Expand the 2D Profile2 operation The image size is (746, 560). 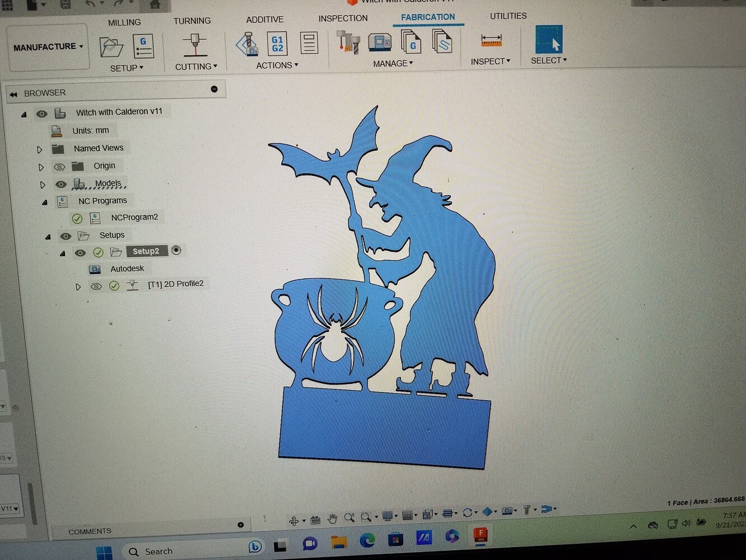click(78, 287)
